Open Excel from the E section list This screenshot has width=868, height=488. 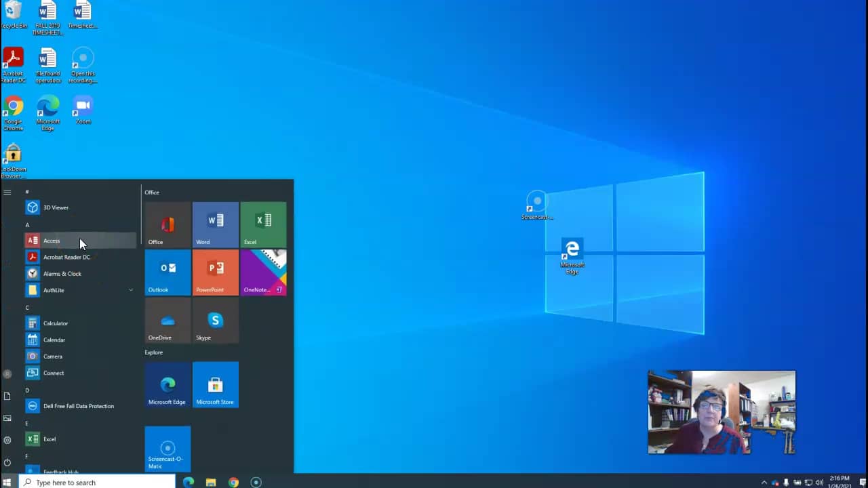80,439
